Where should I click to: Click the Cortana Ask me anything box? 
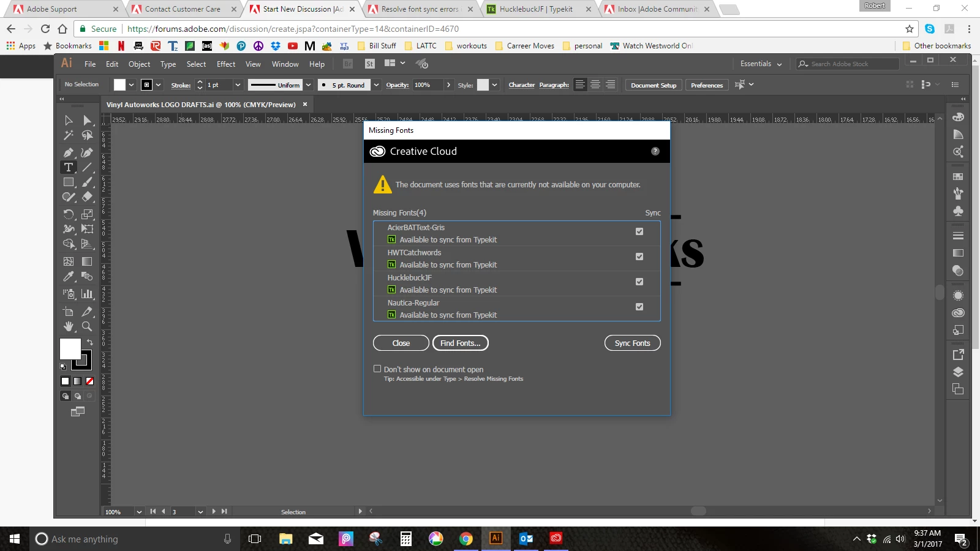point(135,539)
